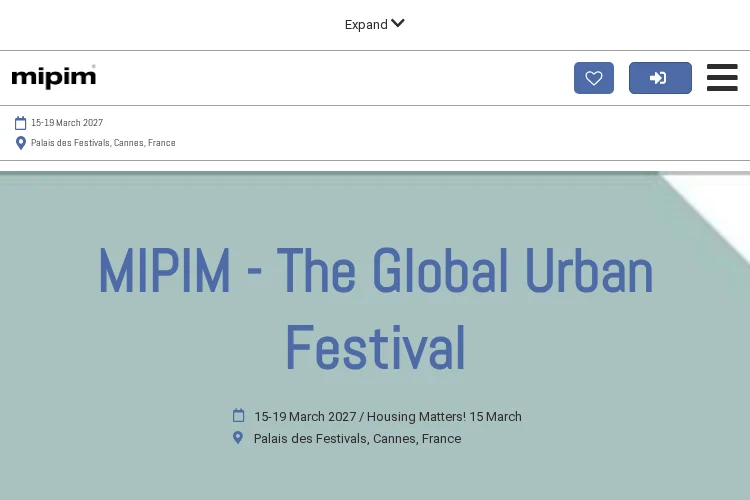750x500 pixels.
Task: Click the Expand chevron arrow
Action: [397, 23]
